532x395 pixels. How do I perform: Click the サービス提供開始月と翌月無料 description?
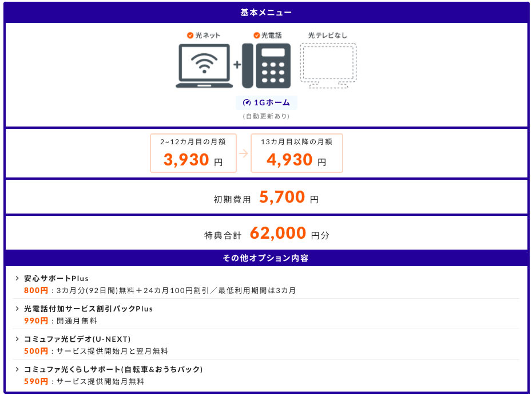(112, 351)
